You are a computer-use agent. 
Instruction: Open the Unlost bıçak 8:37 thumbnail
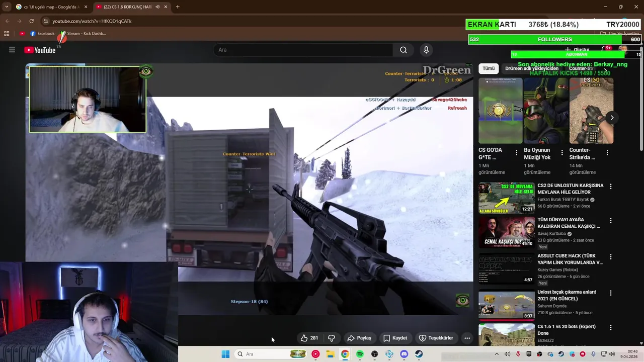507,305
